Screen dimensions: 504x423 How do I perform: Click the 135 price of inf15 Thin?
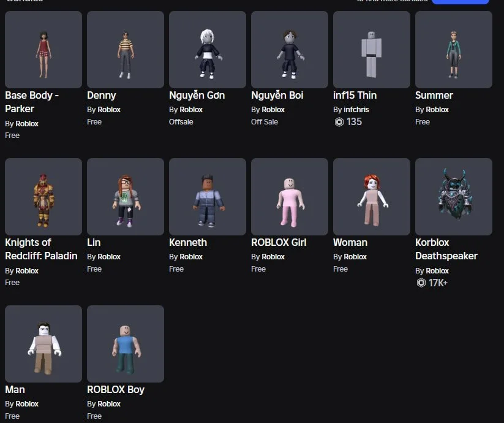click(x=354, y=122)
